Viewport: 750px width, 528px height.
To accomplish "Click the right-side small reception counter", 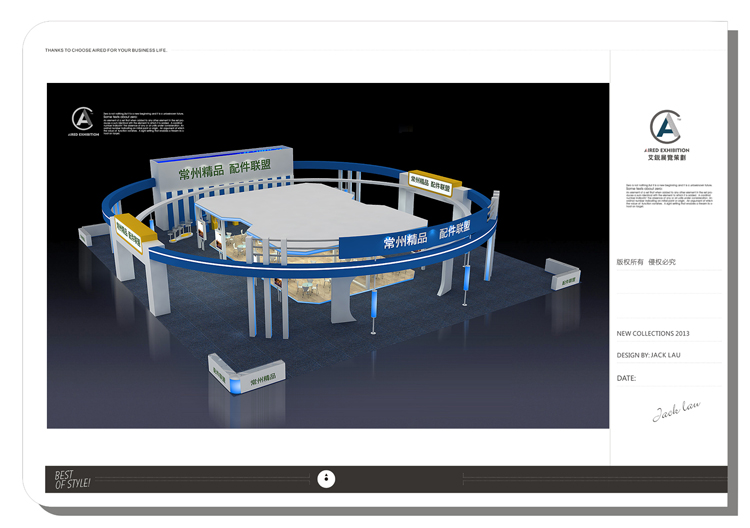I will coord(562,273).
